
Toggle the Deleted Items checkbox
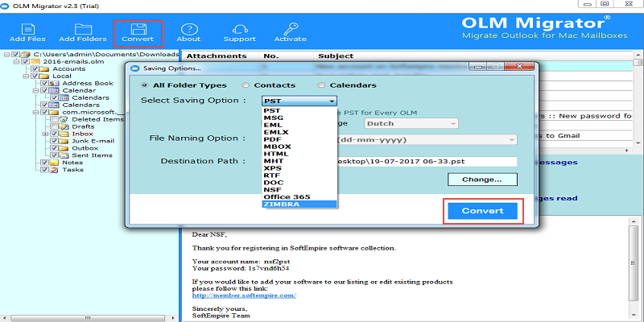(54, 119)
